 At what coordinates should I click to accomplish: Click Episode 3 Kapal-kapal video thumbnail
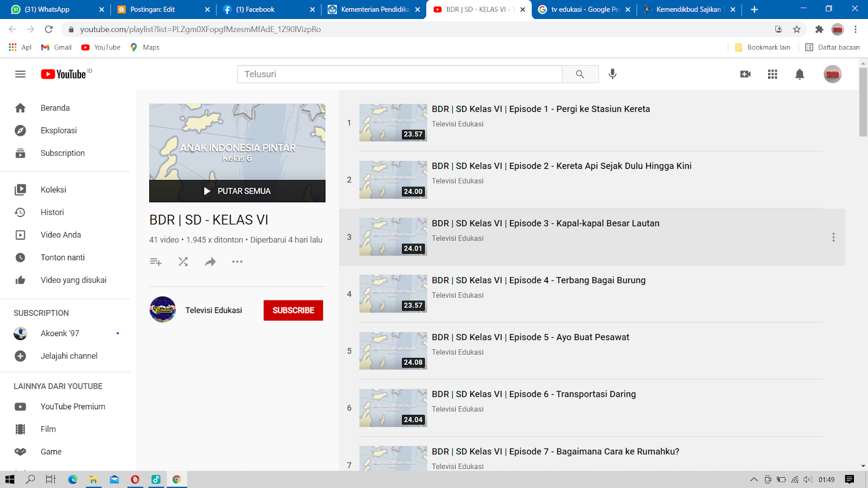pyautogui.click(x=393, y=237)
